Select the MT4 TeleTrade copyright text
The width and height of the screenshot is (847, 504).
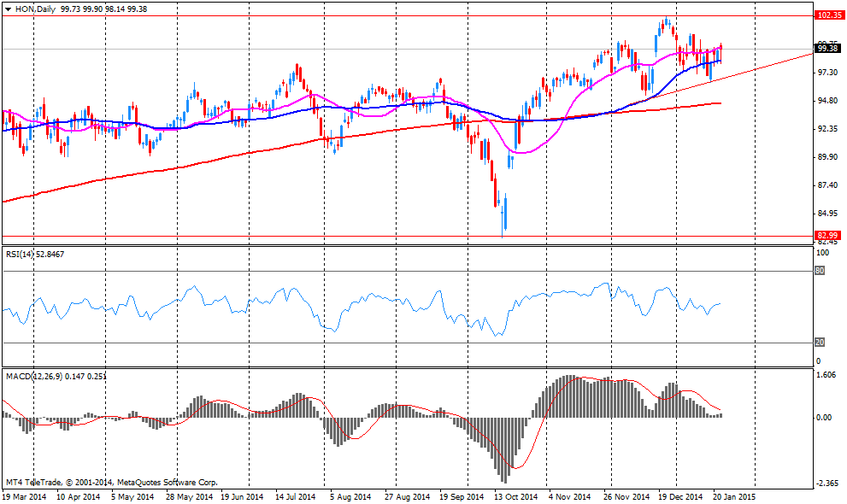point(112,483)
